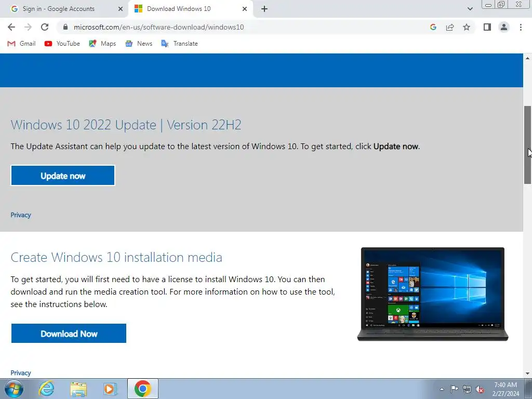Close the Download Windows 10 tab

pyautogui.click(x=245, y=9)
